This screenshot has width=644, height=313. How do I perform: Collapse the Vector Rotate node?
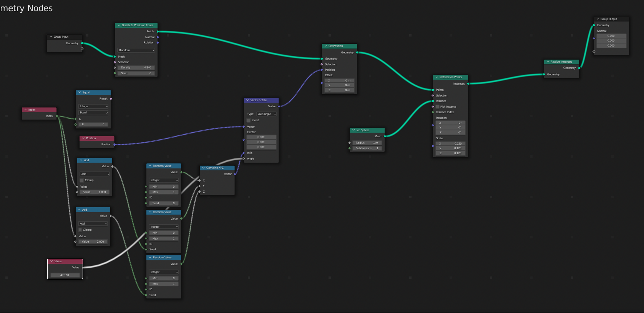pyautogui.click(x=247, y=100)
